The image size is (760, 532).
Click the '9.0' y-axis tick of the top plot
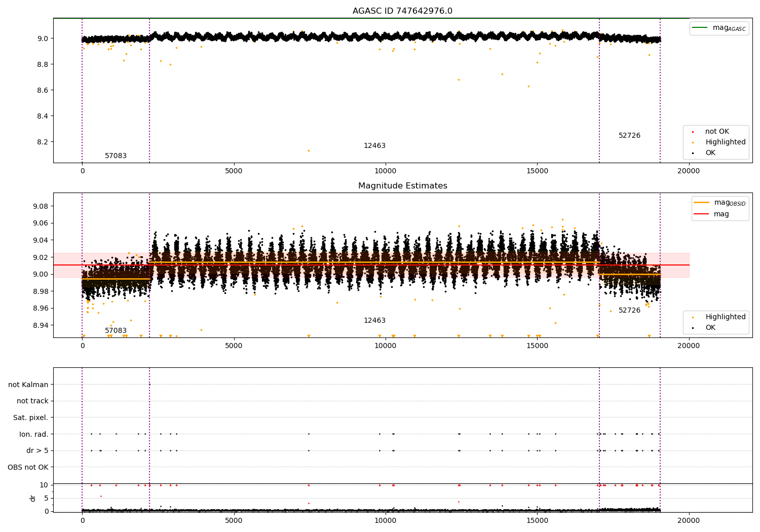pyautogui.click(x=43, y=39)
